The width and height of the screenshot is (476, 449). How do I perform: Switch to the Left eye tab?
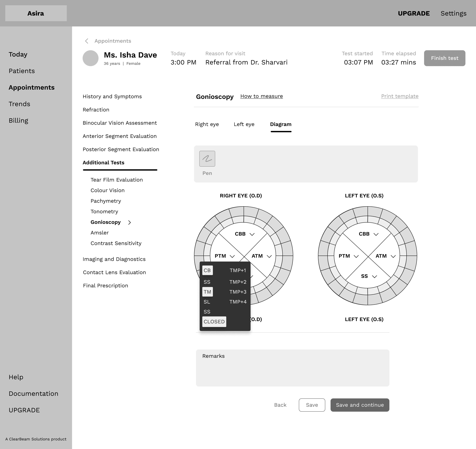tap(244, 124)
